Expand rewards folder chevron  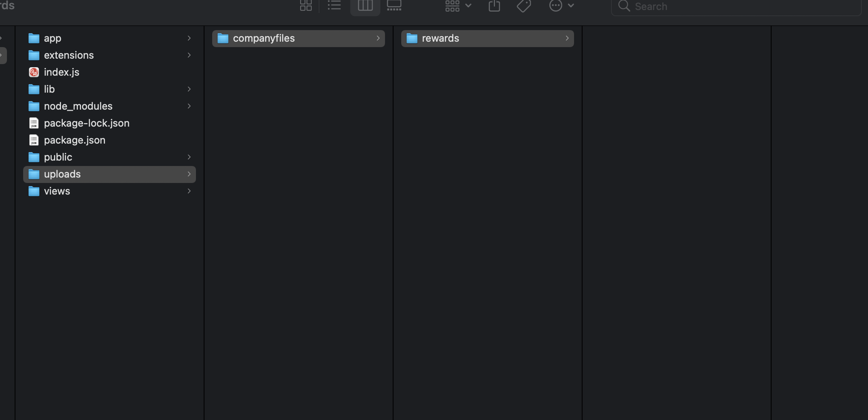(x=567, y=38)
